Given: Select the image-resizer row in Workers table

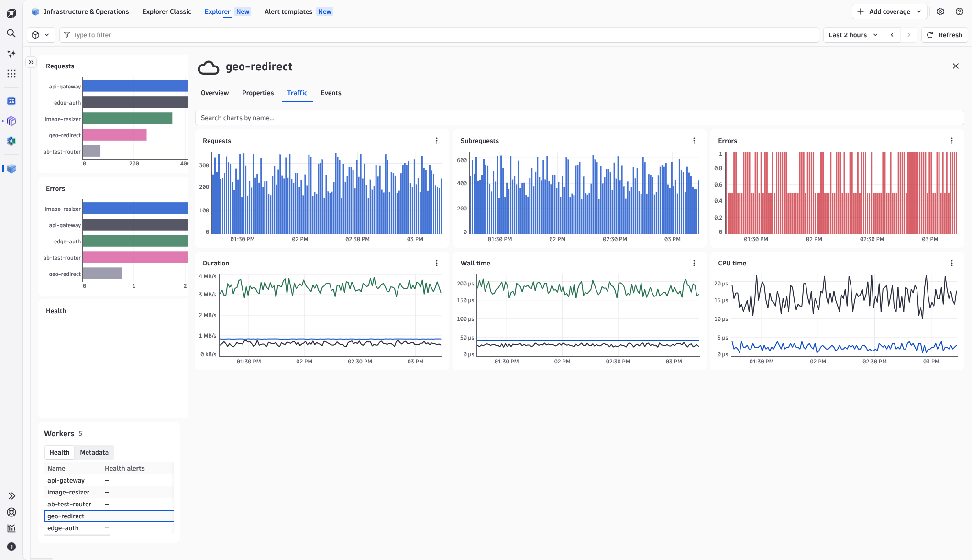Looking at the screenshot, I should click(x=109, y=492).
